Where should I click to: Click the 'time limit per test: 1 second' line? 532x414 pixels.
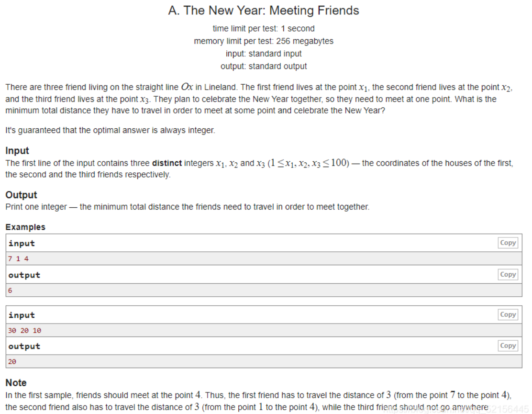pyautogui.click(x=264, y=29)
